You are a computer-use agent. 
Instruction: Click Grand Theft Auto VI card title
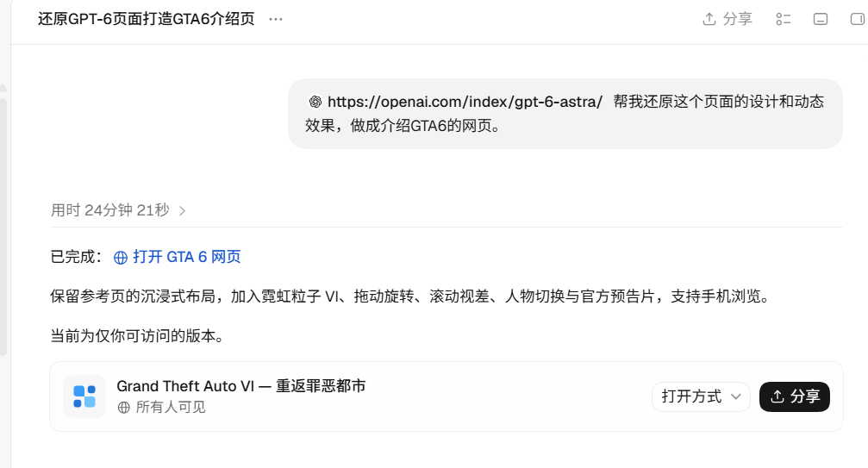pyautogui.click(x=240, y=386)
